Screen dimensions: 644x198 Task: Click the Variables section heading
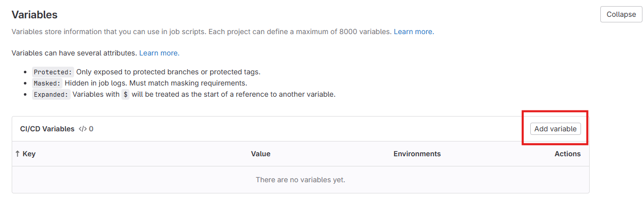click(x=35, y=15)
